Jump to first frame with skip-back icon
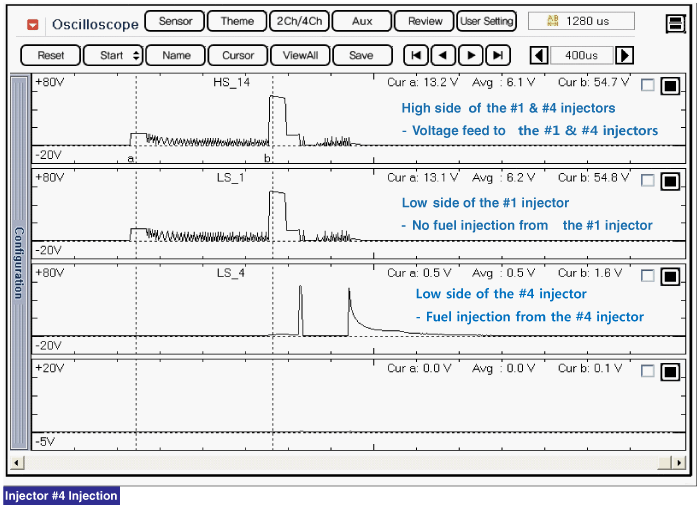 coord(416,56)
